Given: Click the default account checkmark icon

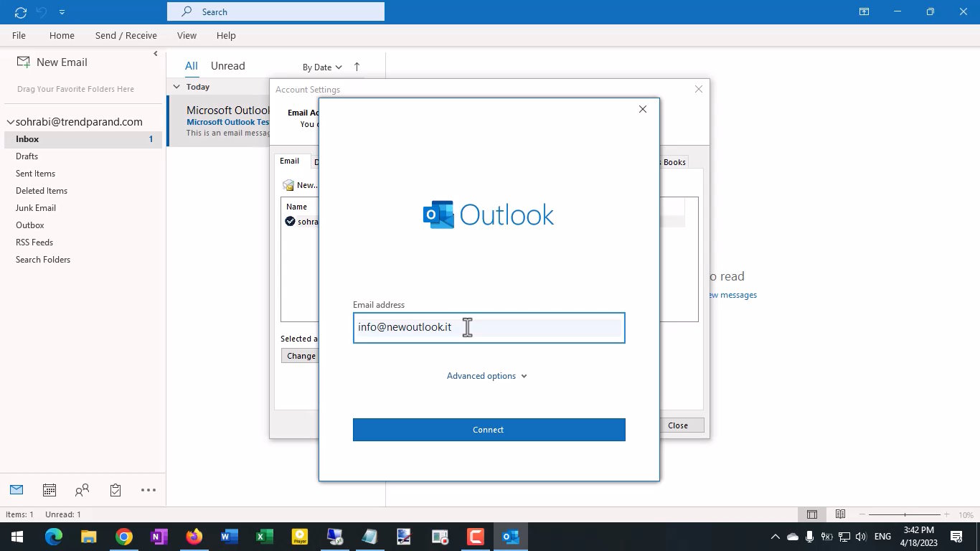Looking at the screenshot, I should 290,221.
